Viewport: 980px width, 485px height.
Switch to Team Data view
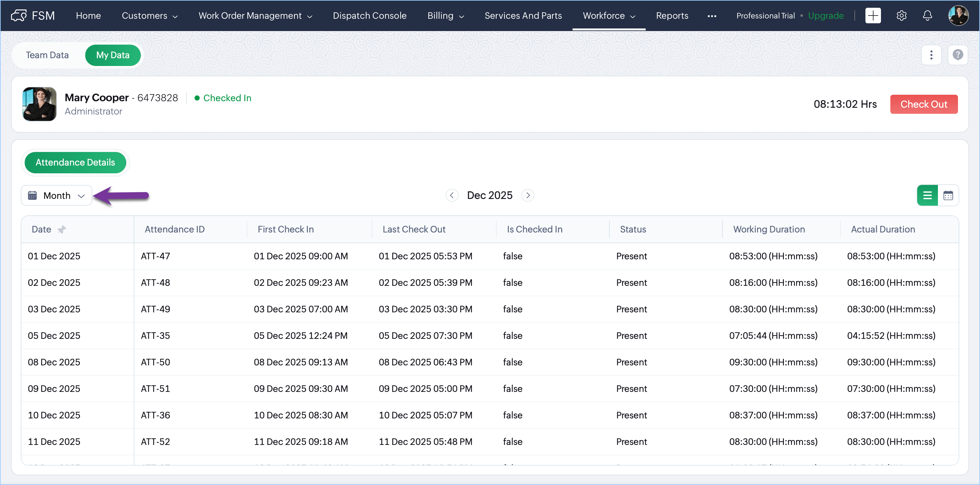[x=47, y=55]
